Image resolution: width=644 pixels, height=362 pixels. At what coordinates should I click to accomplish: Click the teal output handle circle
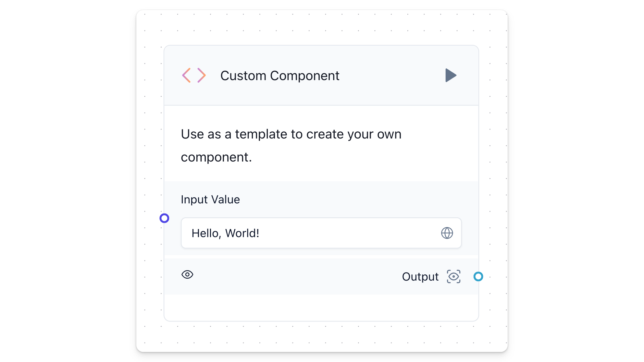click(478, 276)
